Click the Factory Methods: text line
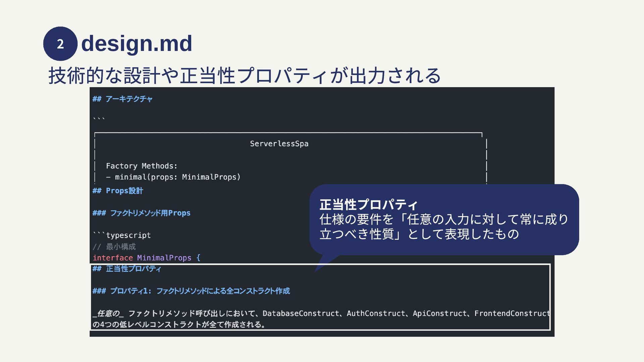Screen dimensions: 644x362 click(141, 166)
